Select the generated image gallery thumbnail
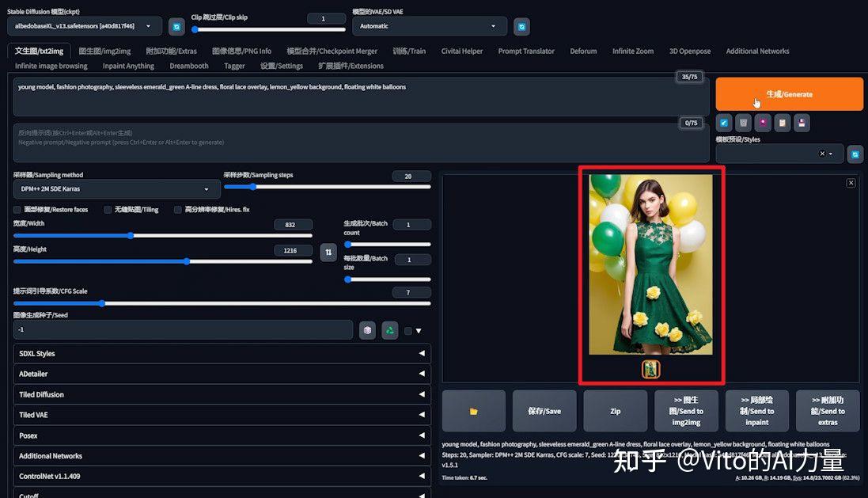 point(651,369)
